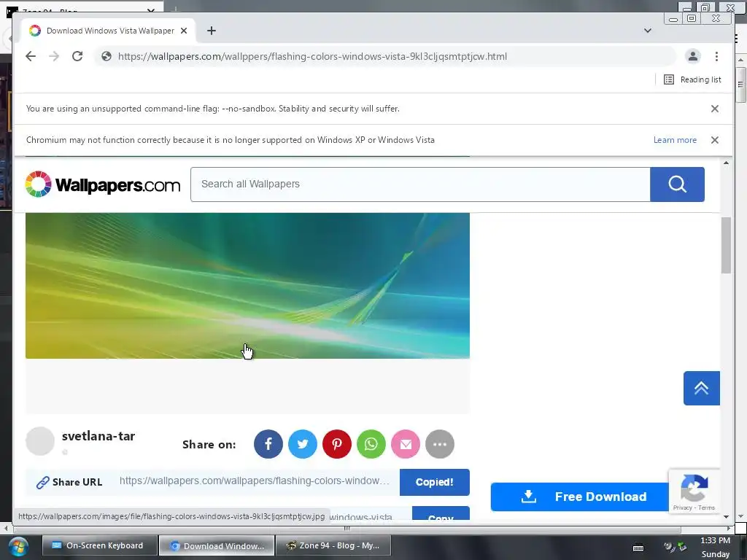Image resolution: width=747 pixels, height=560 pixels.
Task: Share on Pinterest
Action: point(337,444)
